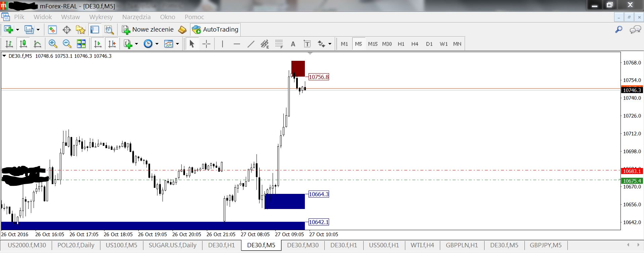Toggle Chart Shift from right border
Screen dimensions: 644x253
point(112,44)
